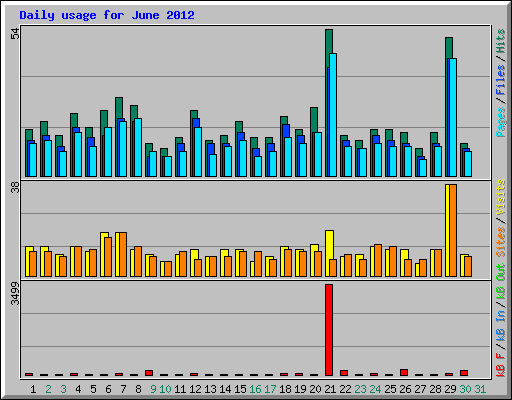Click the 'Visits' legend label
This screenshot has height=400, width=512.
tap(501, 197)
